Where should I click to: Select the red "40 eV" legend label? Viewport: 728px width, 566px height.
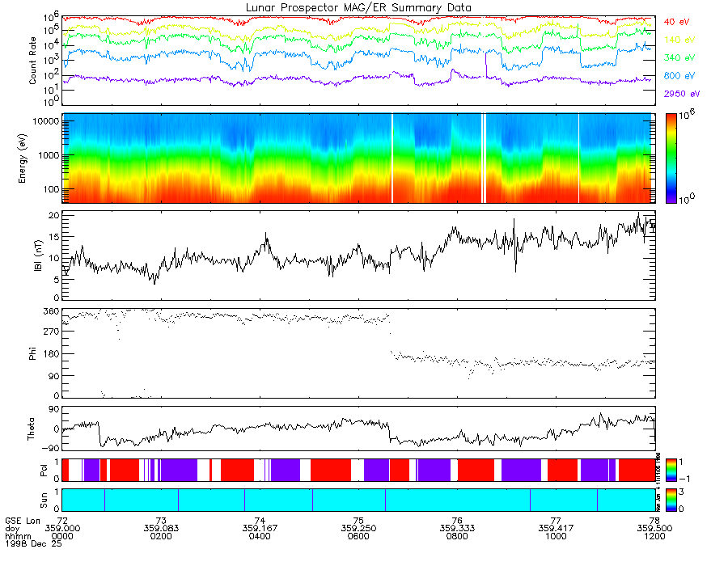click(x=676, y=22)
